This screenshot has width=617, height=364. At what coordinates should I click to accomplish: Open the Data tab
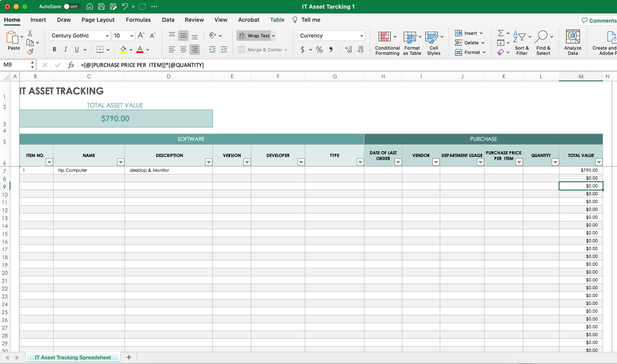[x=168, y=20]
